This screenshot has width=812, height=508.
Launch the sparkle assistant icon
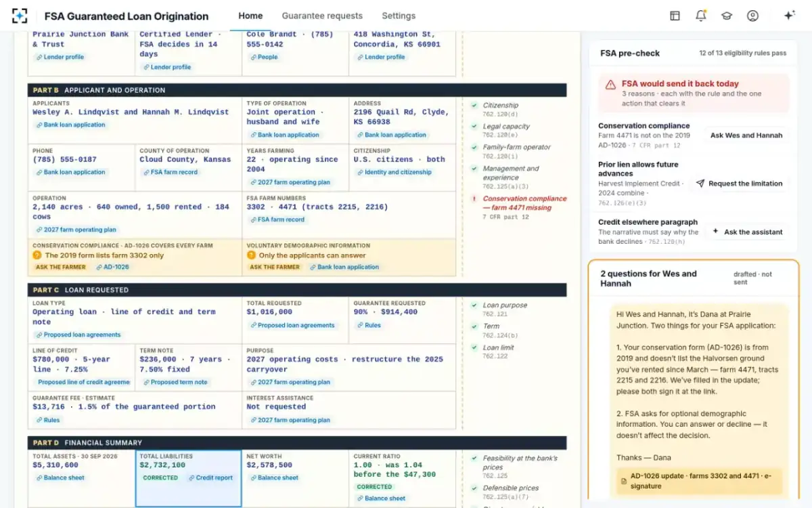[789, 16]
